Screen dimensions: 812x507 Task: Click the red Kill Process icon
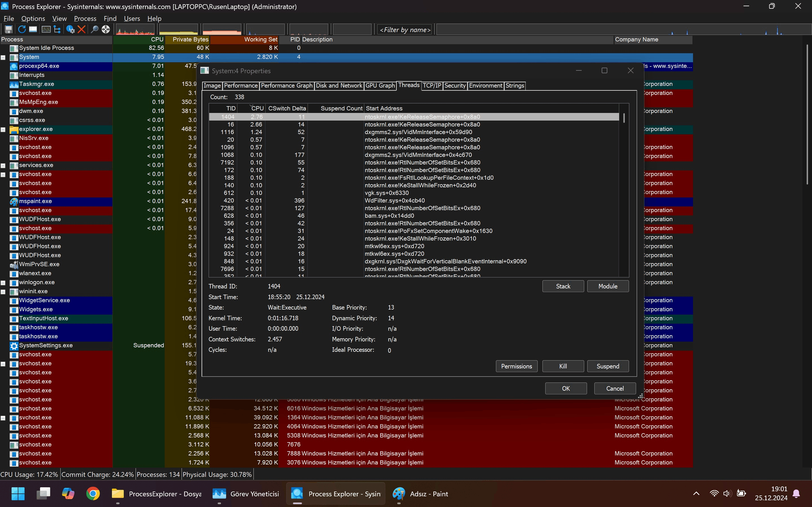81,30
